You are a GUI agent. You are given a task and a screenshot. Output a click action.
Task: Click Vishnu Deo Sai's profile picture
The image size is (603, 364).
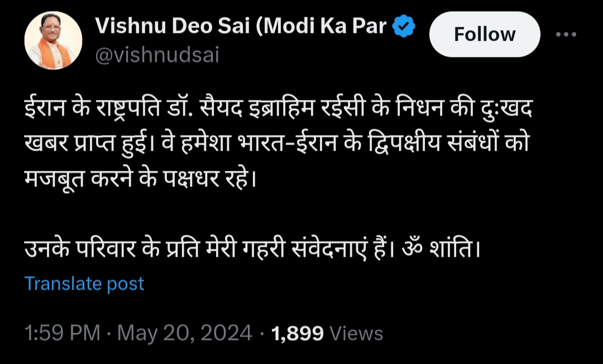tap(54, 39)
